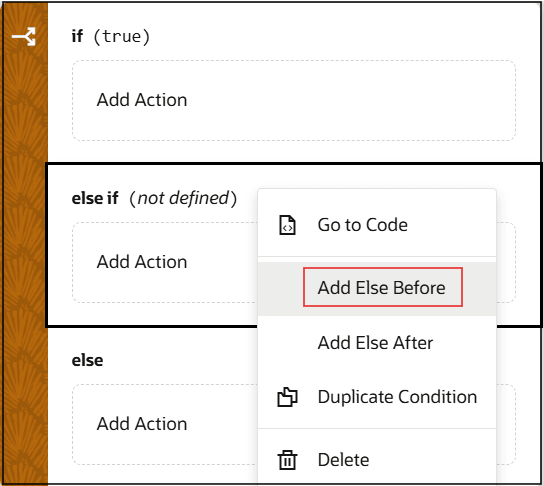This screenshot has height=486, width=544.
Task: Click the Delete trash can icon
Action: point(287,460)
